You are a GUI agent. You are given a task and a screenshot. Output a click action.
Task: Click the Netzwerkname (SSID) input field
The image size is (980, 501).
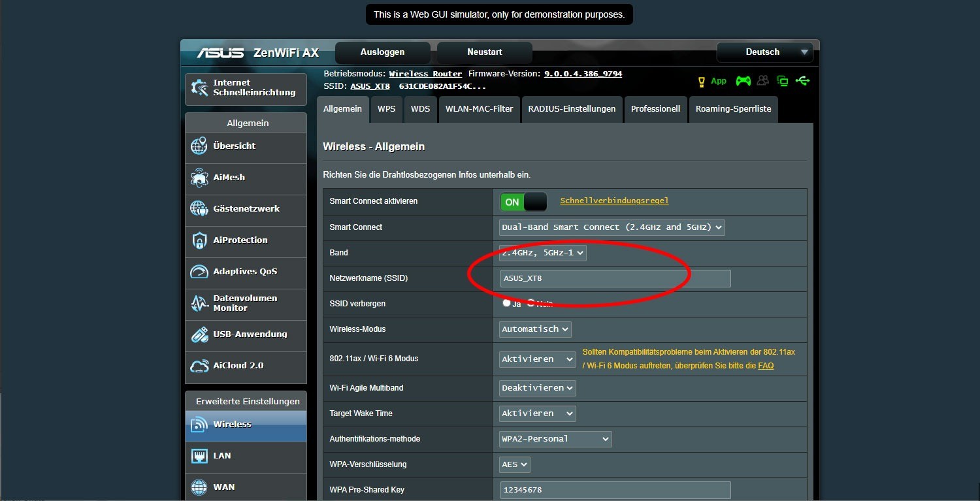point(615,278)
